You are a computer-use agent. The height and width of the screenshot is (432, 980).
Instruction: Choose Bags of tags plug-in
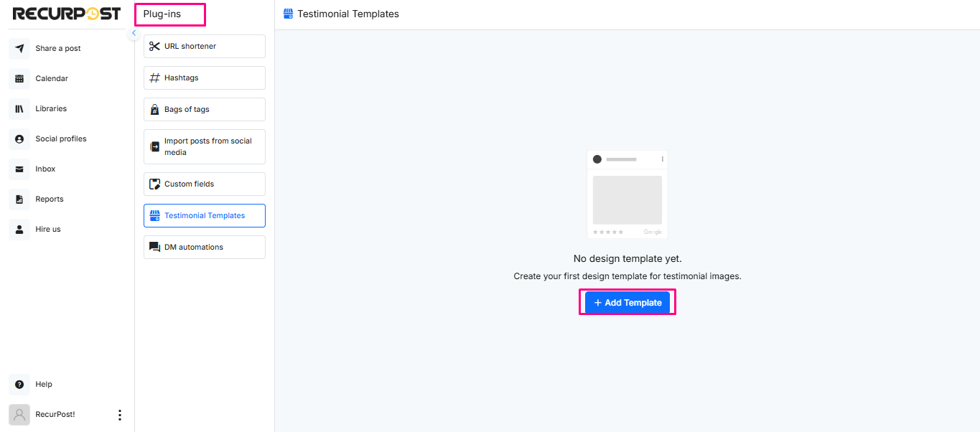205,109
